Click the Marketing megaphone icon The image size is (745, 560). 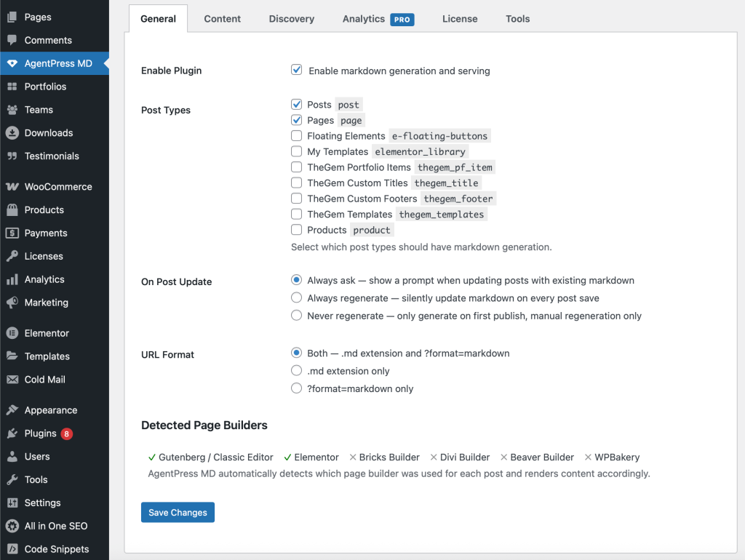pos(12,303)
